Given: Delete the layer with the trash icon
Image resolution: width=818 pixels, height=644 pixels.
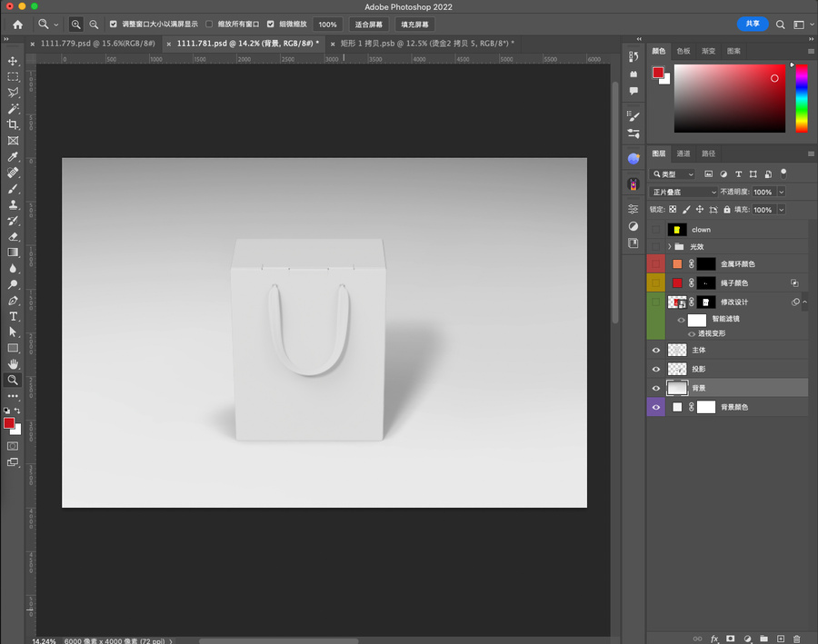Looking at the screenshot, I should tap(796, 639).
